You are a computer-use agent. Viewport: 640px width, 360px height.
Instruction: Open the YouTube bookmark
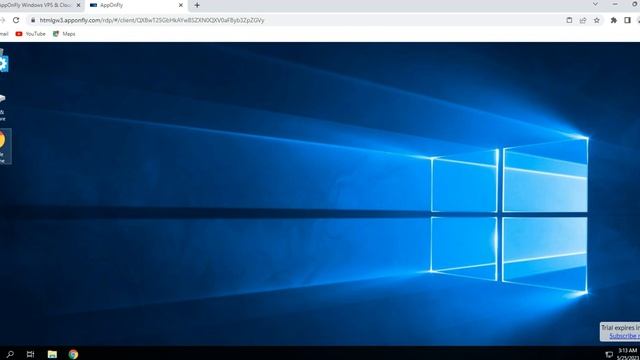[31, 34]
